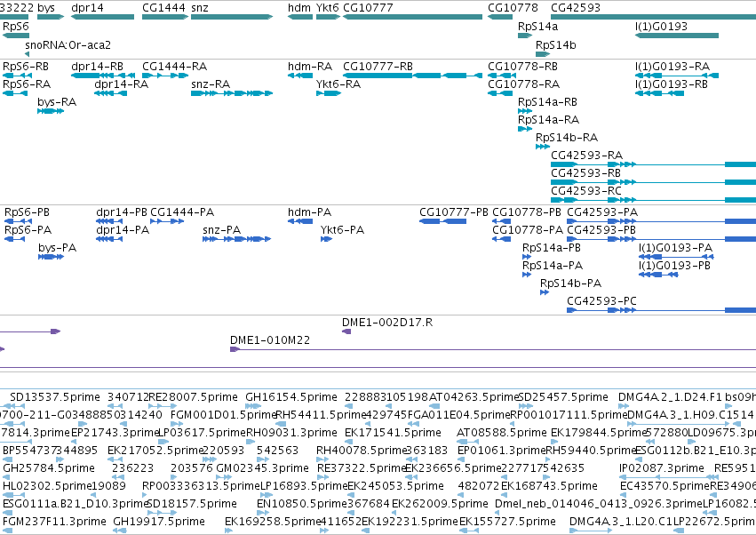Open the IP02087.3prime EST label
756x535 pixels.
pyautogui.click(x=662, y=468)
